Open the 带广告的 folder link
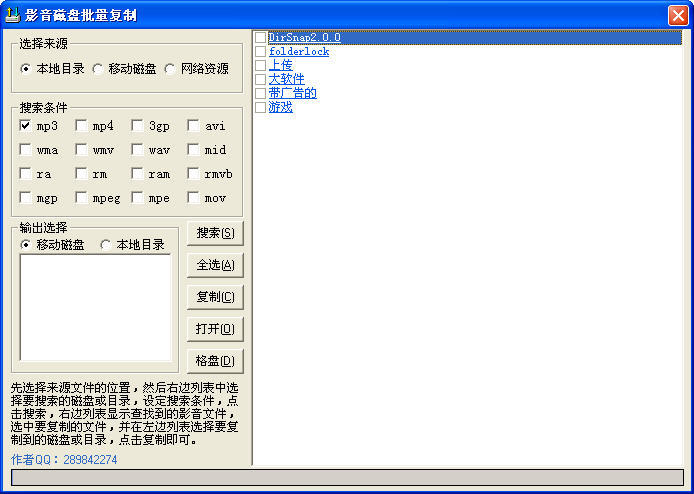Screen dimensions: 694x494 pos(293,93)
